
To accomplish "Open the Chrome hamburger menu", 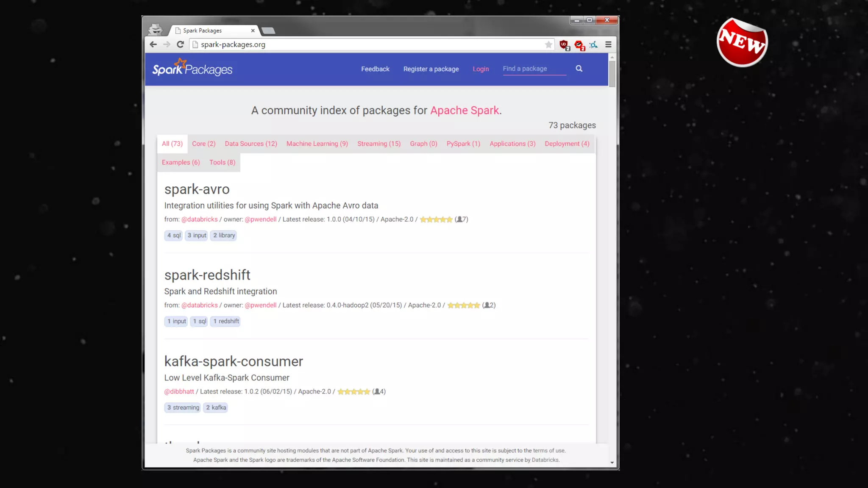I will click(608, 44).
